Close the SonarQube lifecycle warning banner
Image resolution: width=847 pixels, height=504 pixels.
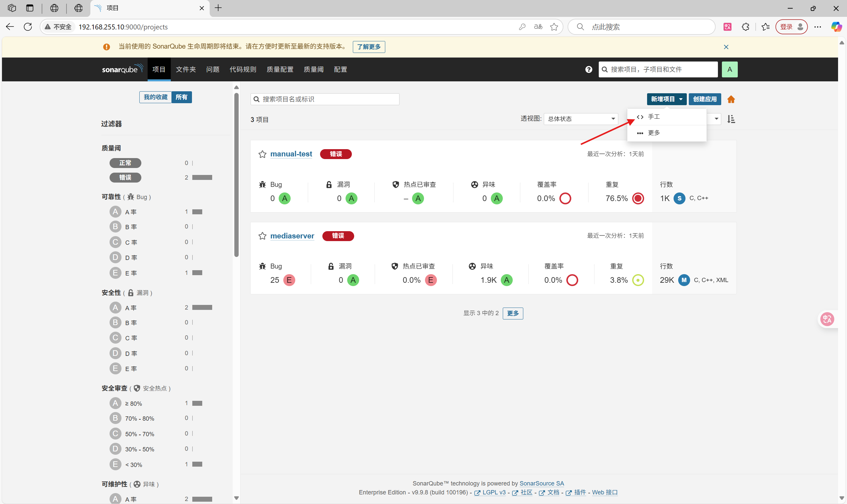pos(726,47)
